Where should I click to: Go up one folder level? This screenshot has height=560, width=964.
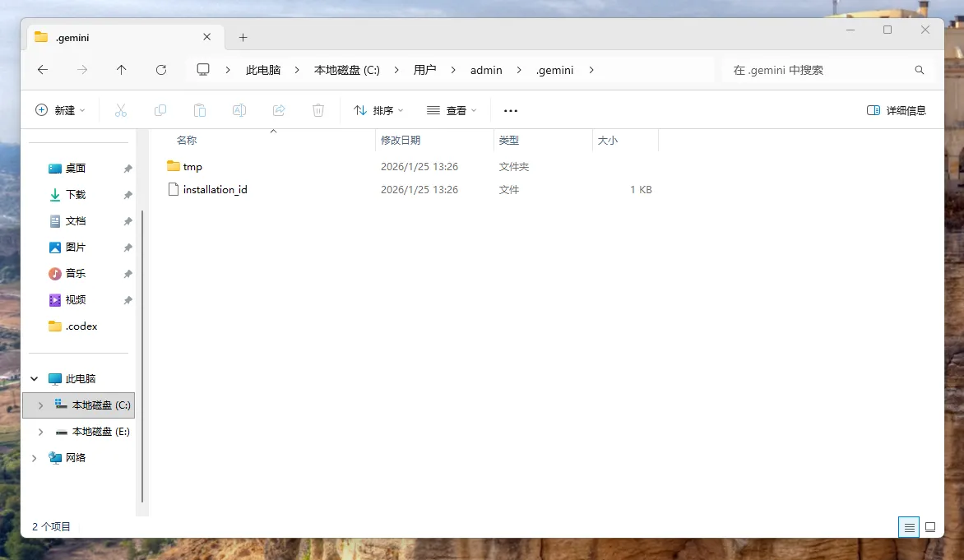tap(122, 70)
